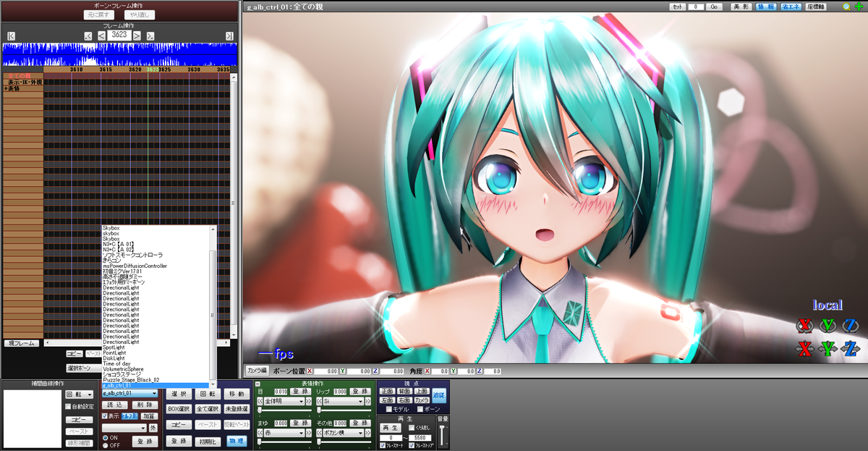Open the 選択ボーン dropdown
868x451 pixels.
82,368
